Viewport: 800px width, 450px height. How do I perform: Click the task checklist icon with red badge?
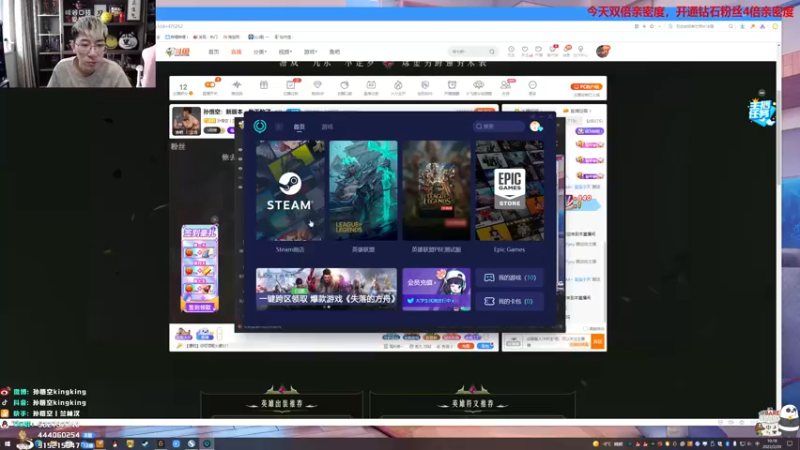click(291, 85)
